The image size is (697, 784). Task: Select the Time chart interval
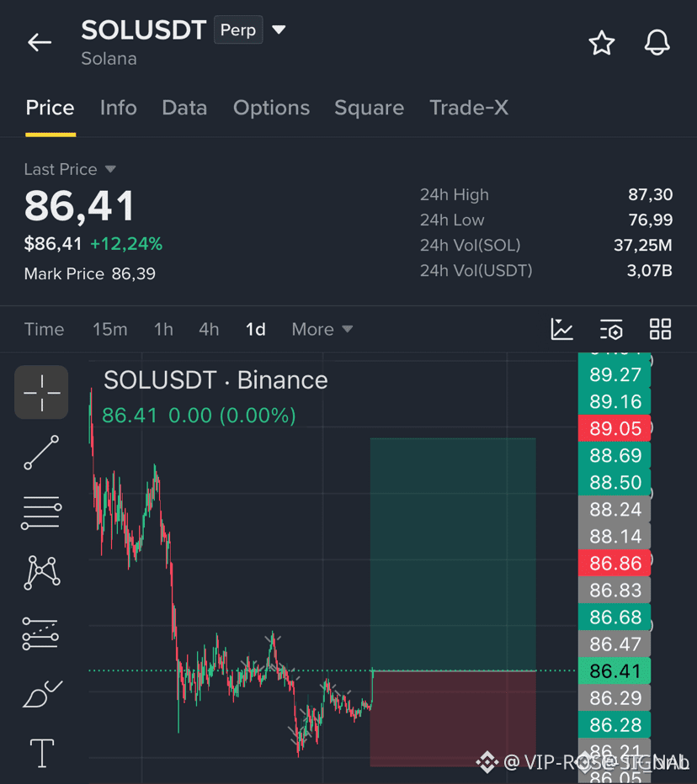pos(44,330)
